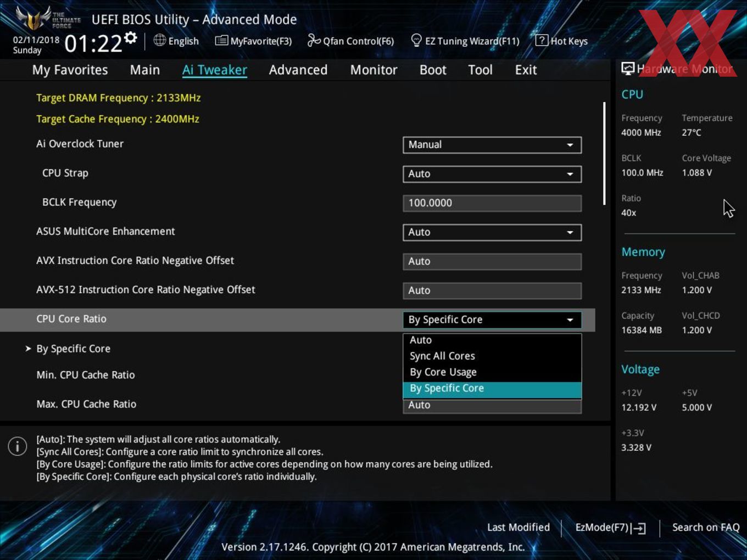Click Search on FAQ link

(706, 528)
